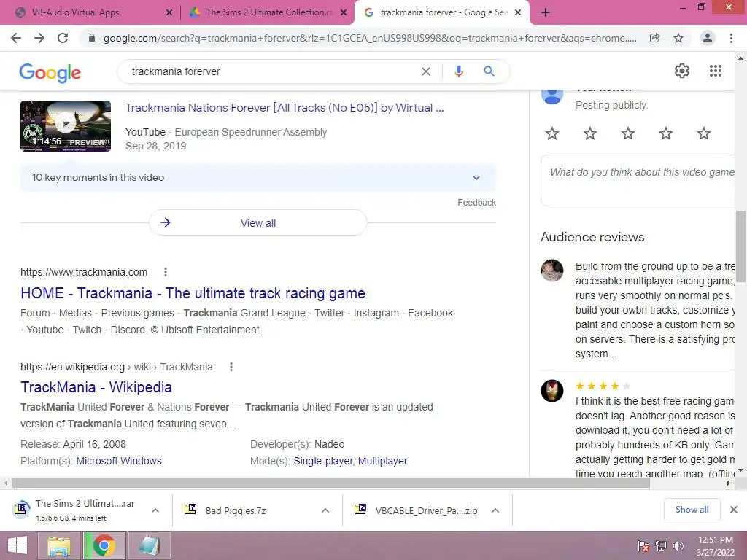Open the VBCABLE_Driver_Pa....zip file
This screenshot has height=560, width=747.
[x=426, y=510]
